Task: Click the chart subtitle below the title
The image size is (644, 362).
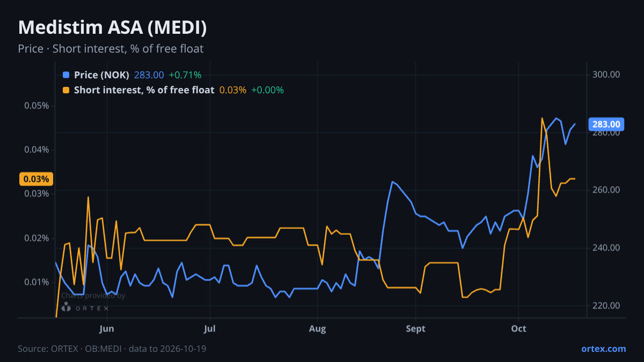Action: [111, 49]
